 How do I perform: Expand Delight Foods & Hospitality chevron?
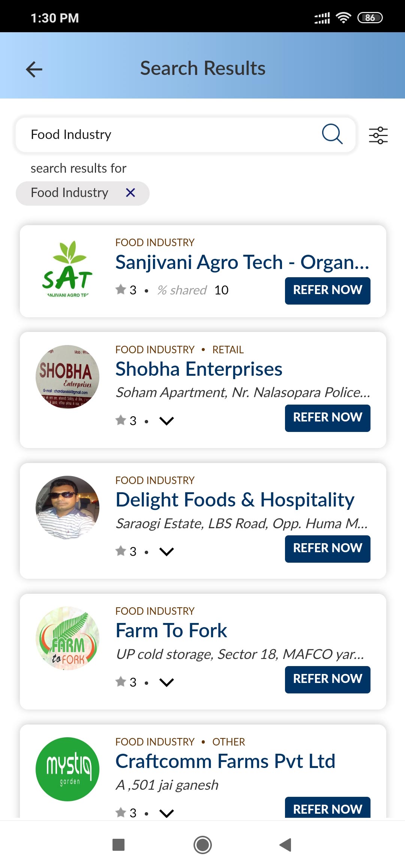(166, 551)
